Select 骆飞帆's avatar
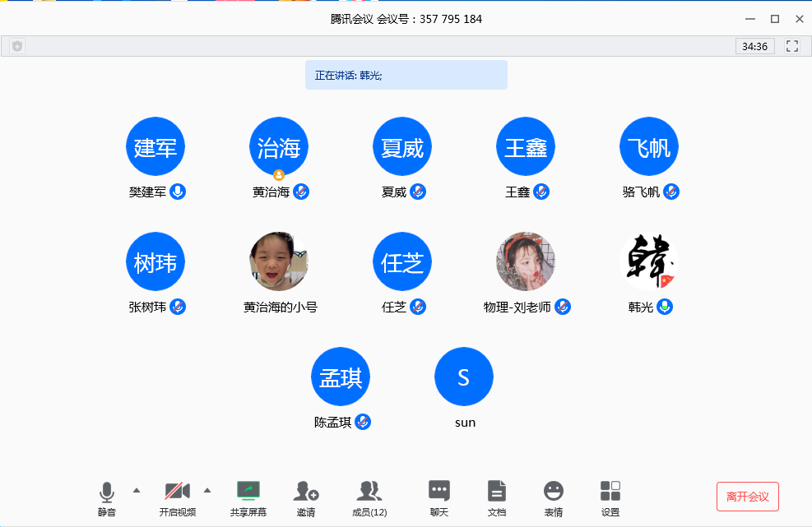The image size is (812, 527). (x=649, y=146)
